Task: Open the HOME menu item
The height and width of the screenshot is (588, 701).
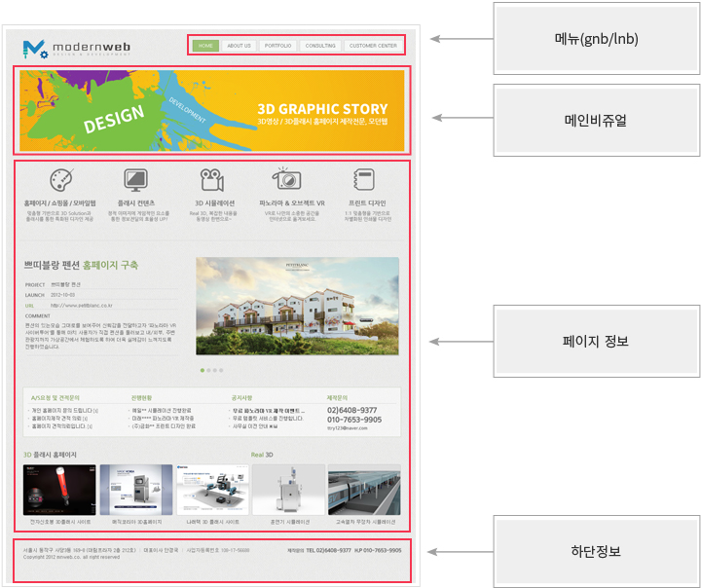Action: (205, 46)
